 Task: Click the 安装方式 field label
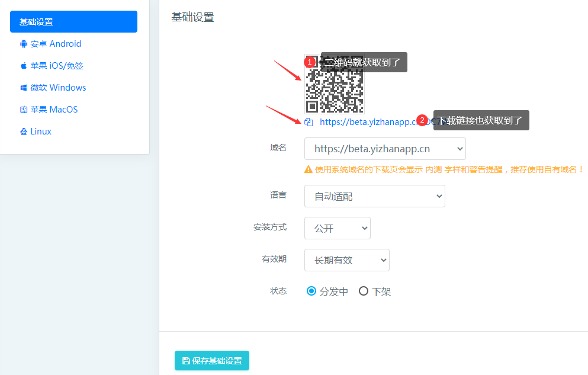270,227
